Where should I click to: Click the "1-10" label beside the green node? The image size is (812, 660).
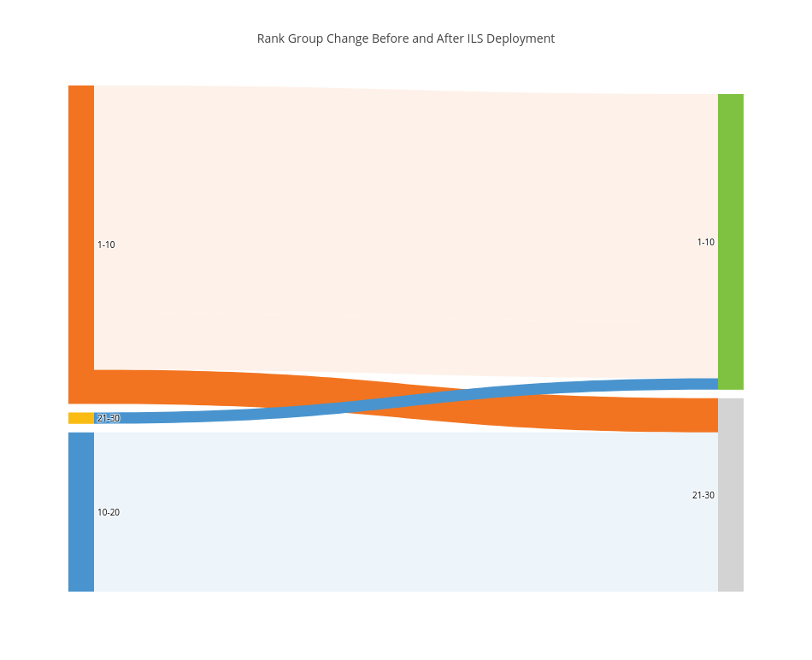705,242
